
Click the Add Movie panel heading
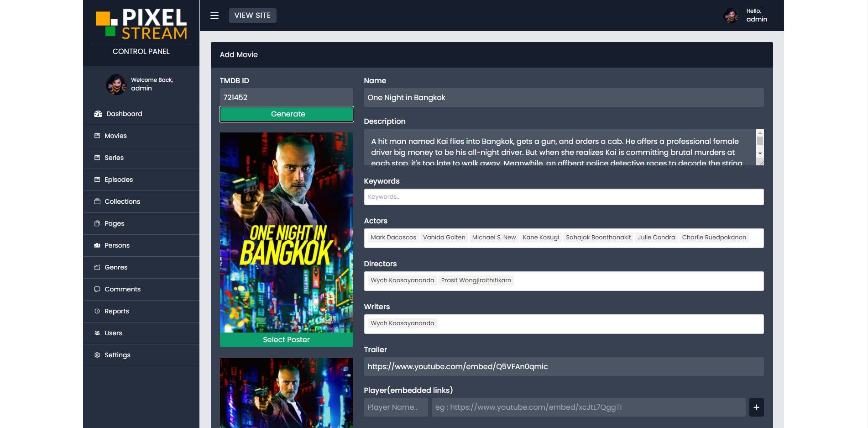point(239,55)
